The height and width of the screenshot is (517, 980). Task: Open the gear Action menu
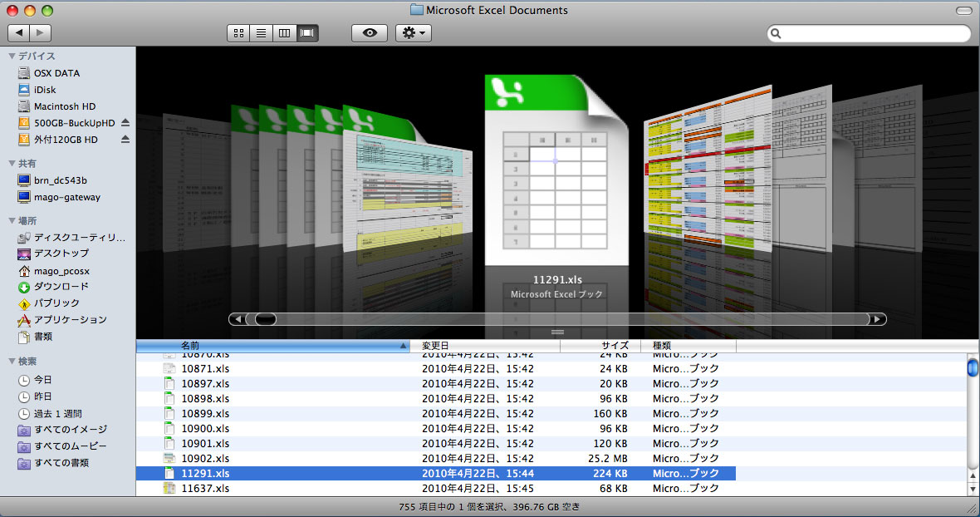tap(413, 33)
